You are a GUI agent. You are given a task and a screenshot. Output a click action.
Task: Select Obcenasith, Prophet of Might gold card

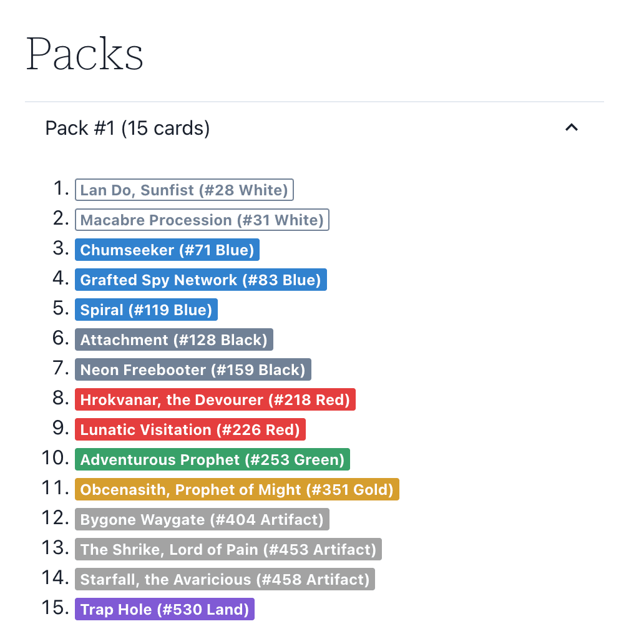pos(237,490)
